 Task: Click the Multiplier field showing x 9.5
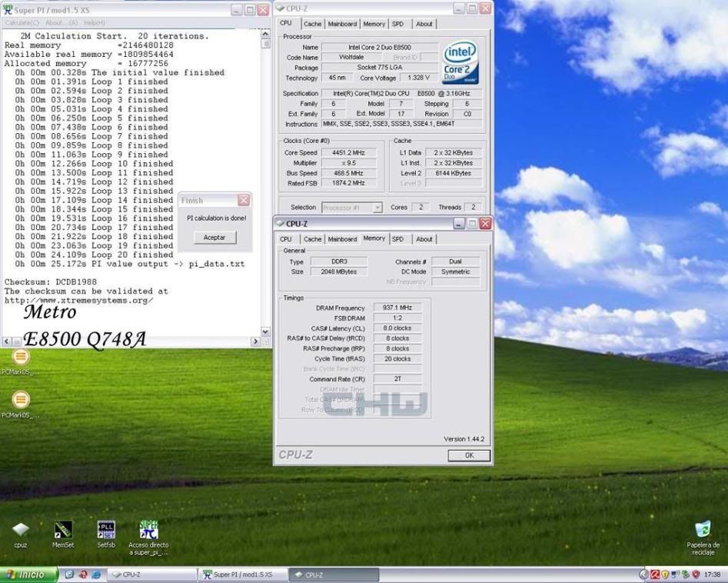click(349, 163)
